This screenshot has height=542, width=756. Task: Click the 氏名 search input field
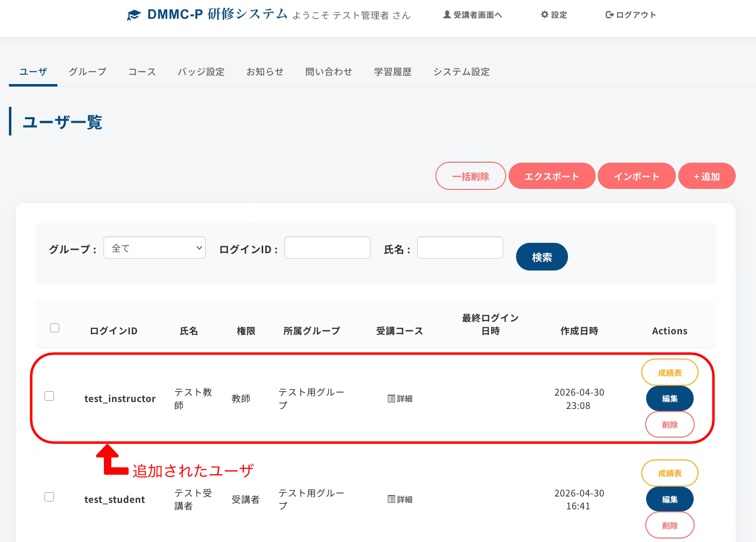coord(460,248)
